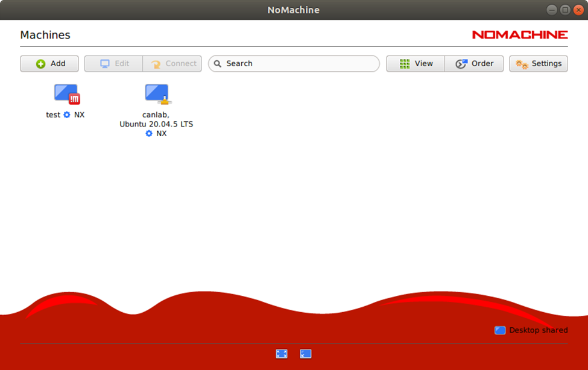Click the magnifier icon in the search box

[218, 64]
